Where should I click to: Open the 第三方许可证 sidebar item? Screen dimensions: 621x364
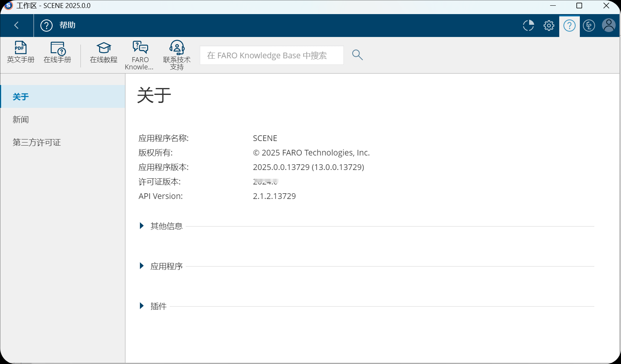pyautogui.click(x=63, y=142)
